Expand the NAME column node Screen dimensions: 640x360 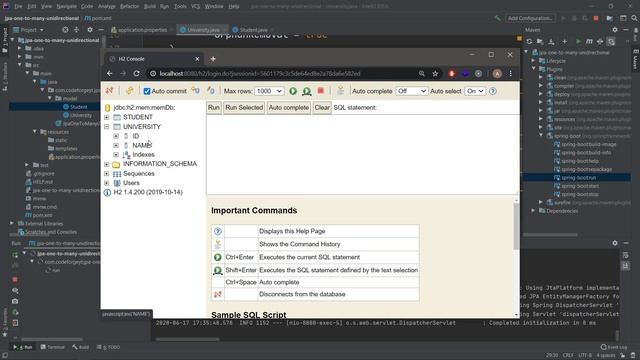point(116,145)
